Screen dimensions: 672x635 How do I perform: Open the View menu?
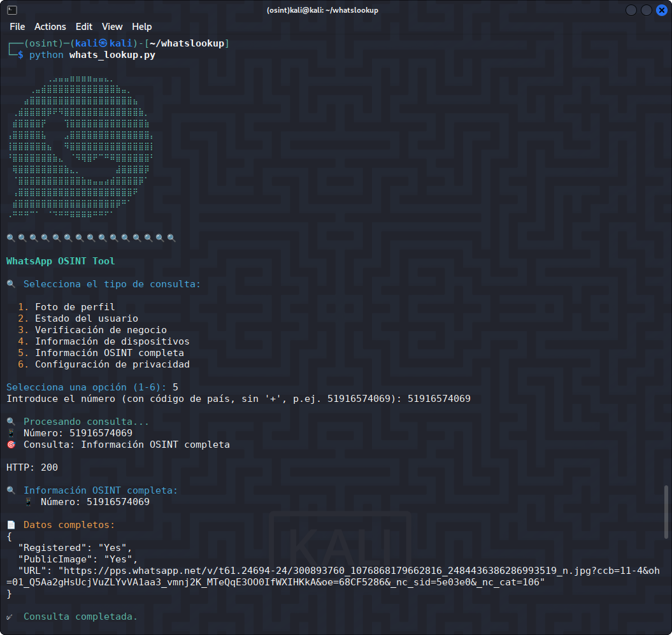pyautogui.click(x=112, y=27)
